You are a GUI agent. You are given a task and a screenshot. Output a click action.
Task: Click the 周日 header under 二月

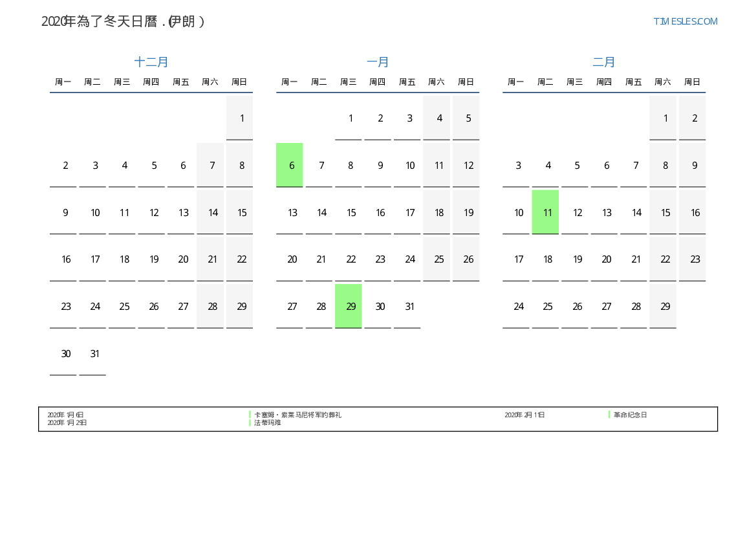tap(692, 82)
